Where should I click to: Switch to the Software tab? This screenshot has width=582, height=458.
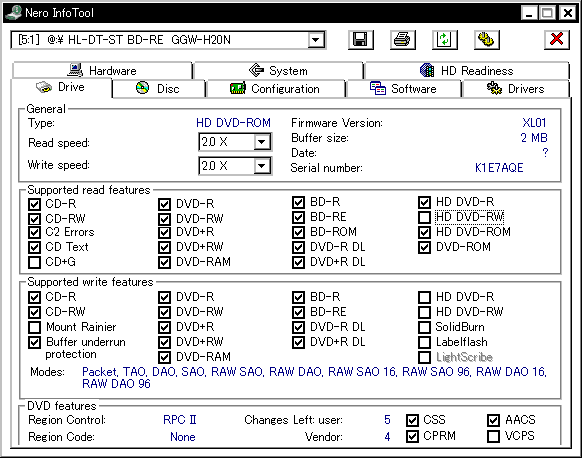(403, 89)
